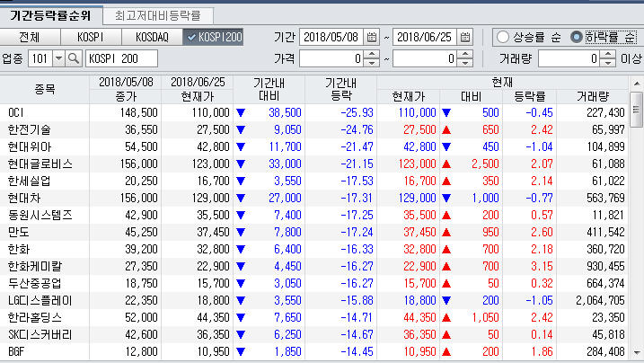Image resolution: width=644 pixels, height=363 pixels.
Task: Select the 한화 stock row
Action: click(314, 249)
